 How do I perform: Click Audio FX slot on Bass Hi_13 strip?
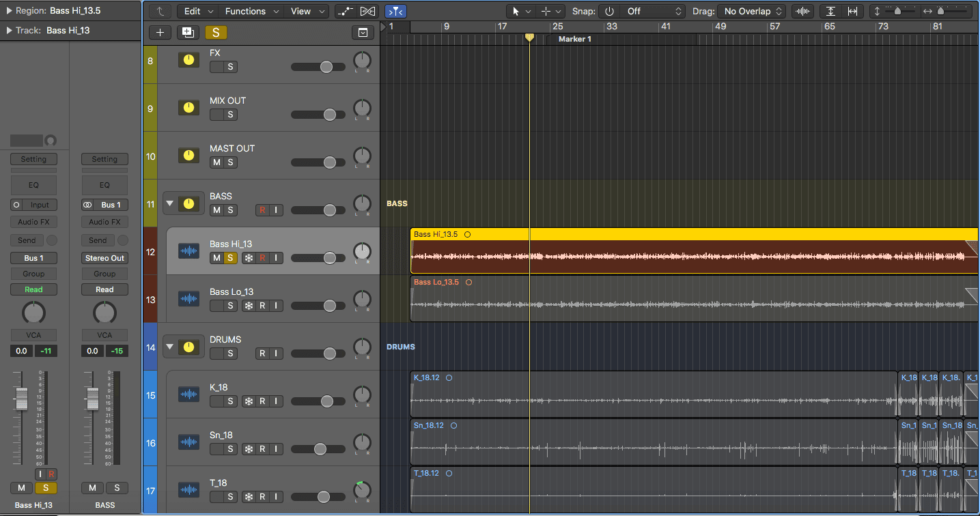pyautogui.click(x=33, y=222)
